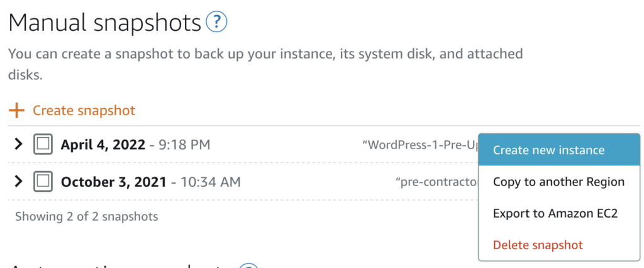The image size is (644, 268).
Task: Select Delete snapshot in the context menu
Action: pos(538,245)
